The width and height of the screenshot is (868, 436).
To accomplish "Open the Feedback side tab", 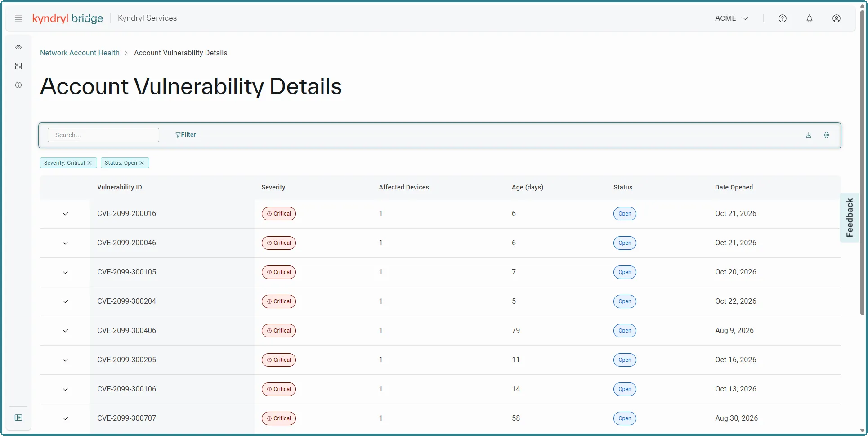I will (x=850, y=218).
